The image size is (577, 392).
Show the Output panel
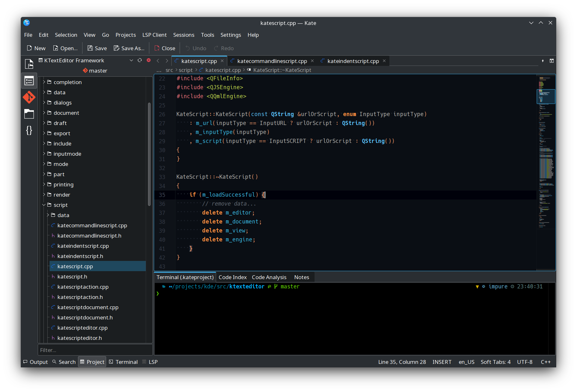35,362
